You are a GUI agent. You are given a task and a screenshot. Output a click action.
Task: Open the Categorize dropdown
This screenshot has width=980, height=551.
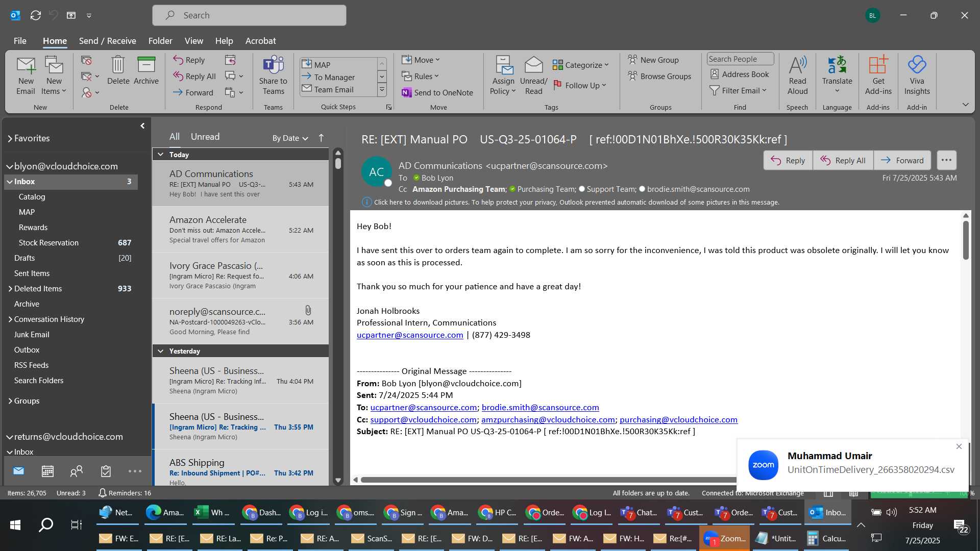point(581,65)
